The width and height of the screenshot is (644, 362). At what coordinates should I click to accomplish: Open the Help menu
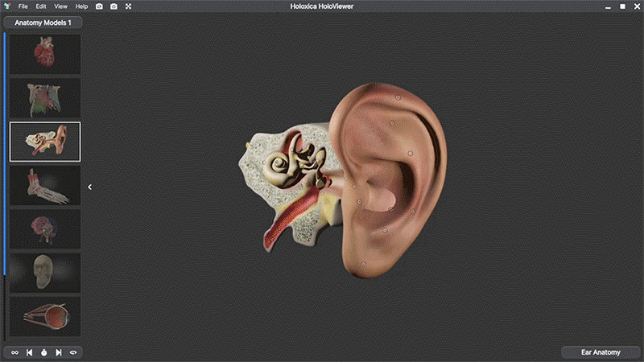81,6
